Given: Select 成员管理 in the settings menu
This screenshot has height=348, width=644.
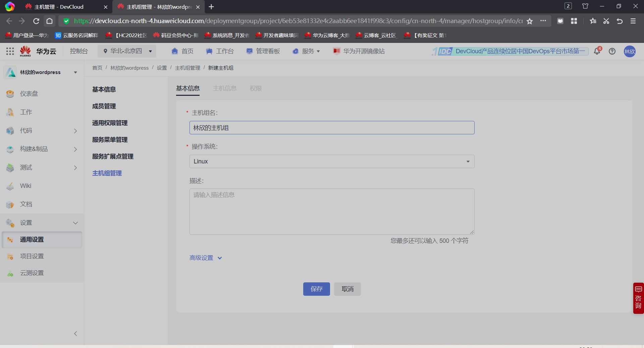Looking at the screenshot, I should coord(104,106).
